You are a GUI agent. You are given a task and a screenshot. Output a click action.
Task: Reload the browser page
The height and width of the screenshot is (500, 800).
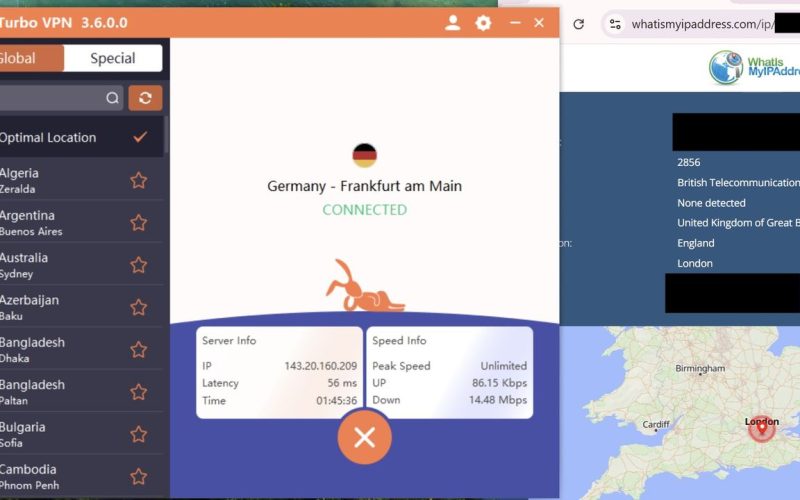579,24
